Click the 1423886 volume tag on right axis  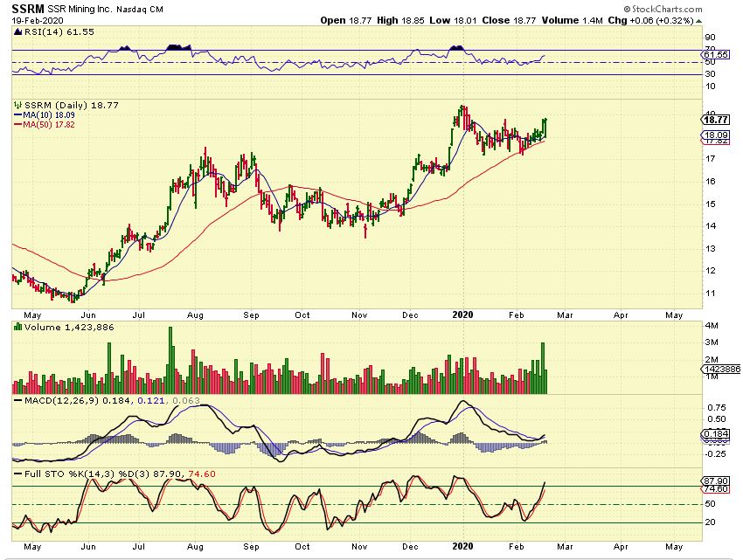(x=721, y=369)
